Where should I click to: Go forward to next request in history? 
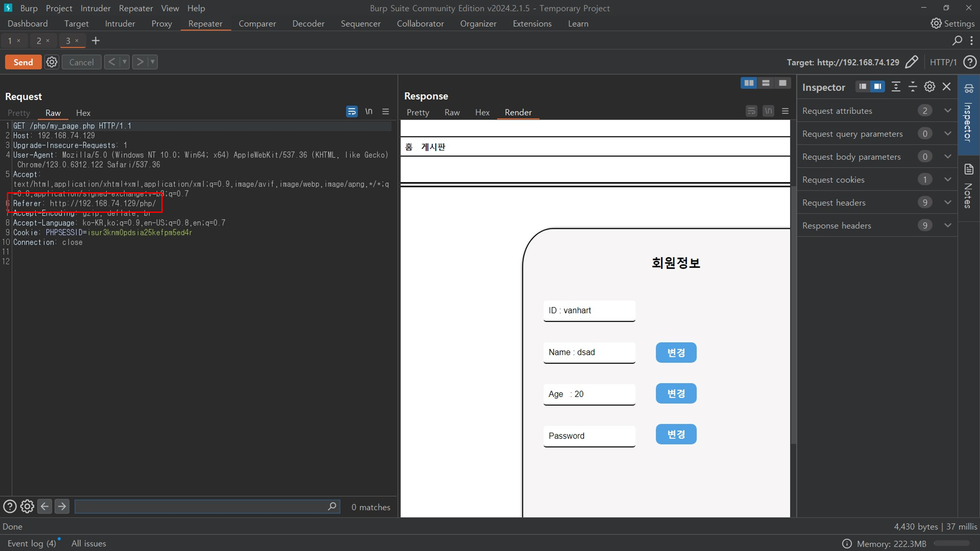[x=139, y=62]
